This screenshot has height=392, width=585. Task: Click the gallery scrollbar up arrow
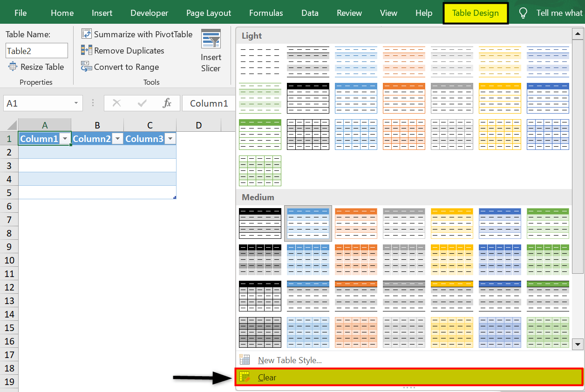pos(578,34)
